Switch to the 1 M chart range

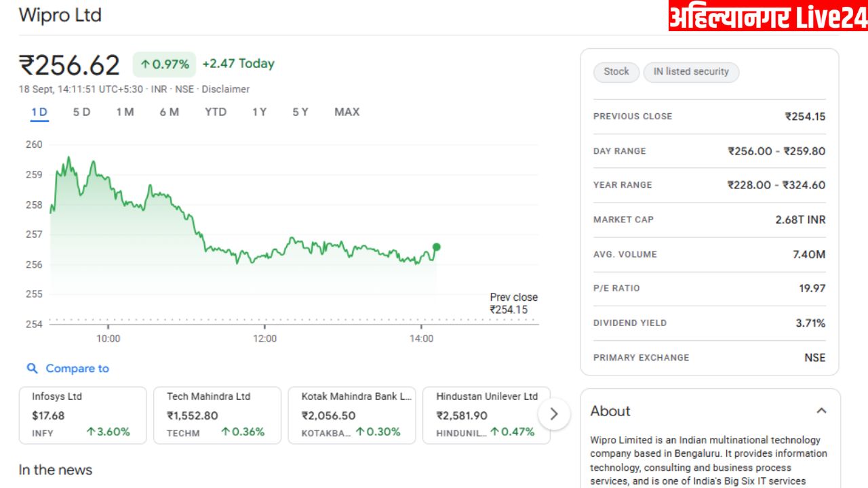125,112
